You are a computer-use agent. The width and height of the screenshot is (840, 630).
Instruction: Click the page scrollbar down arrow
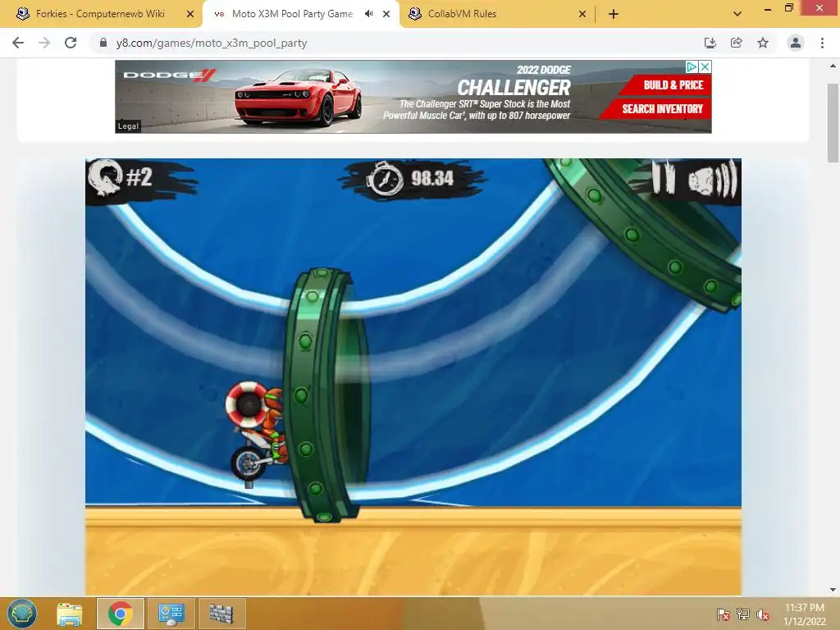[833, 589]
